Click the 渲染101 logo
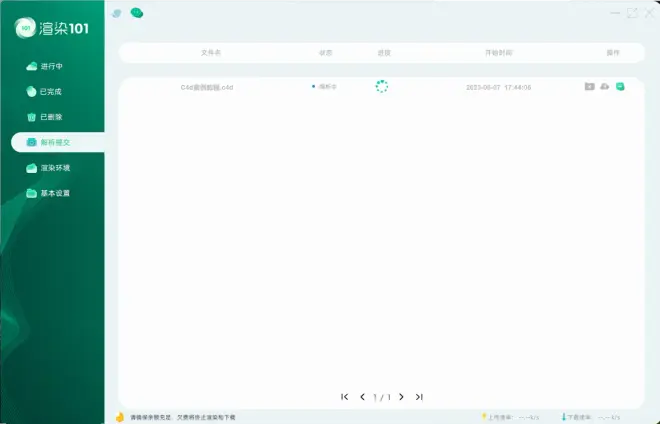660x424 pixels. [x=52, y=28]
